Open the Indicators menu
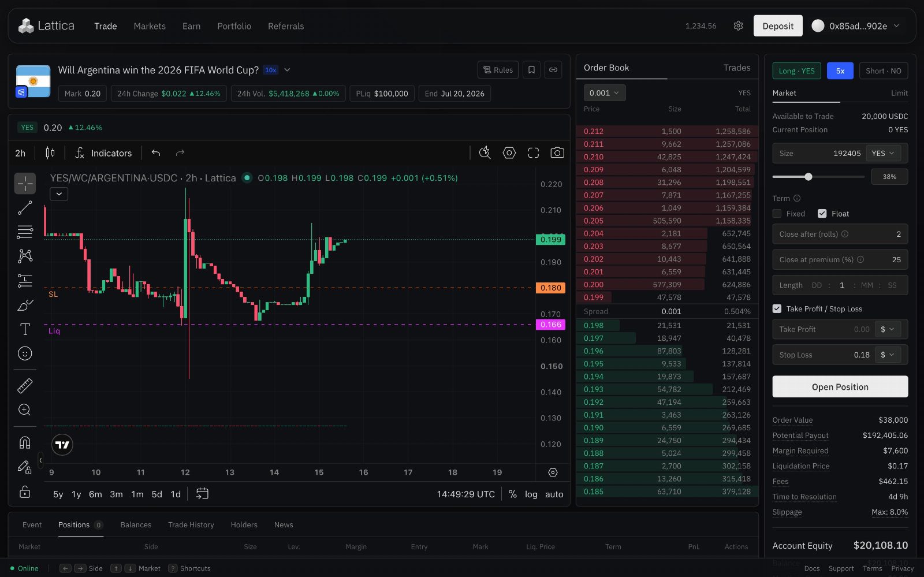The image size is (924, 577). (x=104, y=153)
